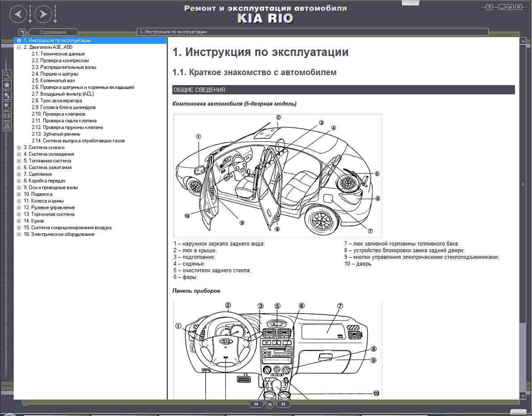This screenshot has height=416, width=532.
Task: Click the 'ОБЩИЕ СВЕДЕНИЯ' section header bar
Action: click(343, 90)
